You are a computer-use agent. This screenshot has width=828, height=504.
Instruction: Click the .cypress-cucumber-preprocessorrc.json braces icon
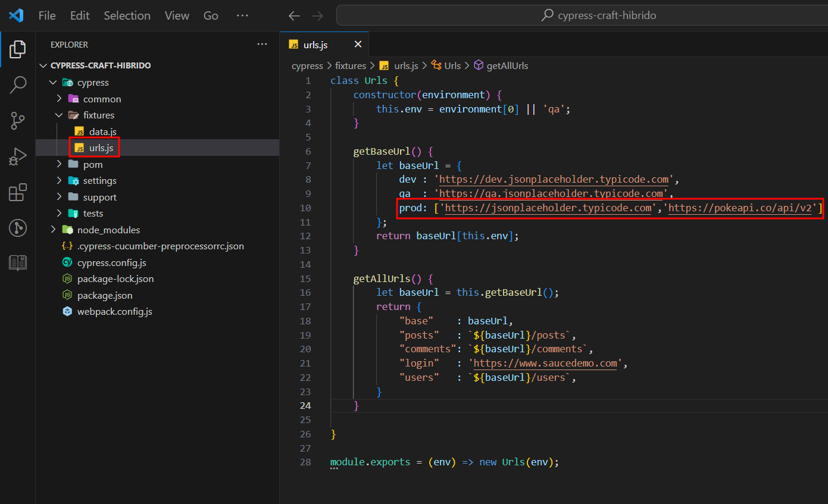(x=67, y=246)
